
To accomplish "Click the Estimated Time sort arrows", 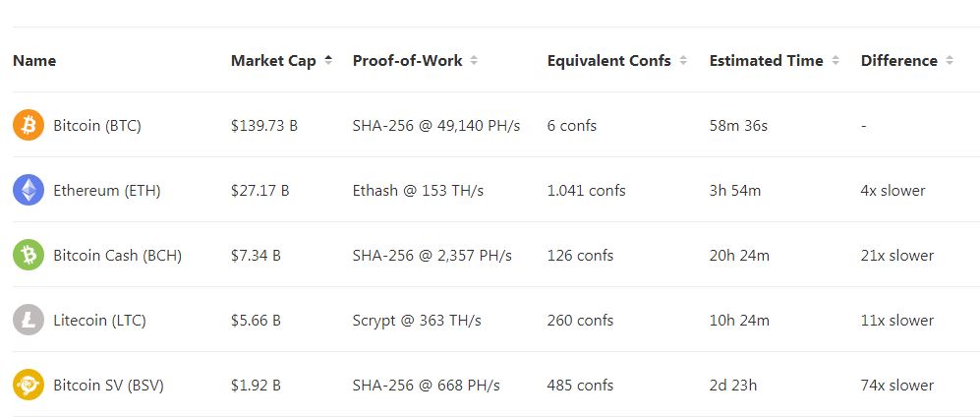I will click(836, 61).
